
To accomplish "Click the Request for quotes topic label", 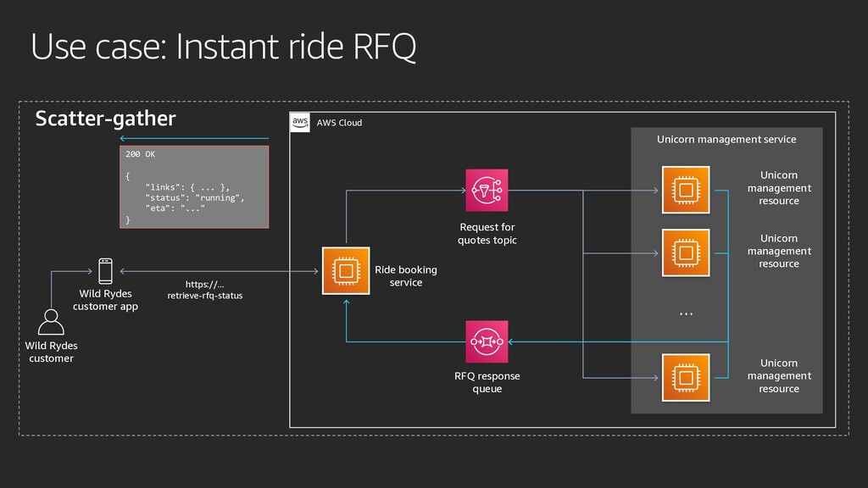I will click(x=487, y=234).
